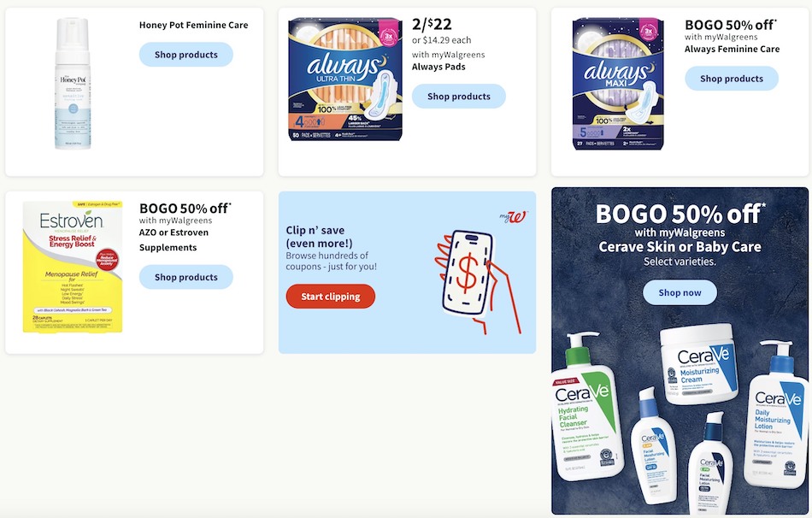The image size is (812, 518).
Task: Click Shop products under Honey Pot Feminine Care
Action: pyautogui.click(x=186, y=55)
